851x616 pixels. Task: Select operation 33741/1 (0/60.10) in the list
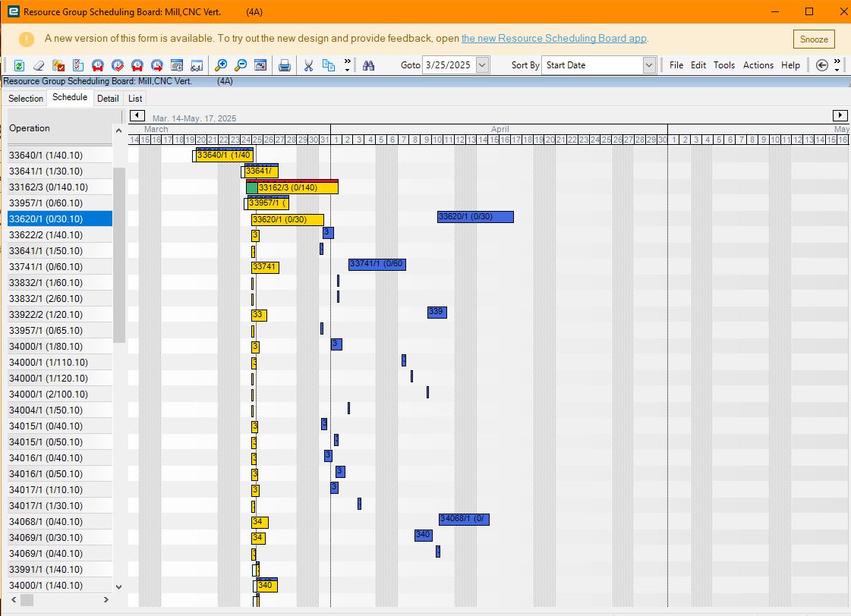60,267
